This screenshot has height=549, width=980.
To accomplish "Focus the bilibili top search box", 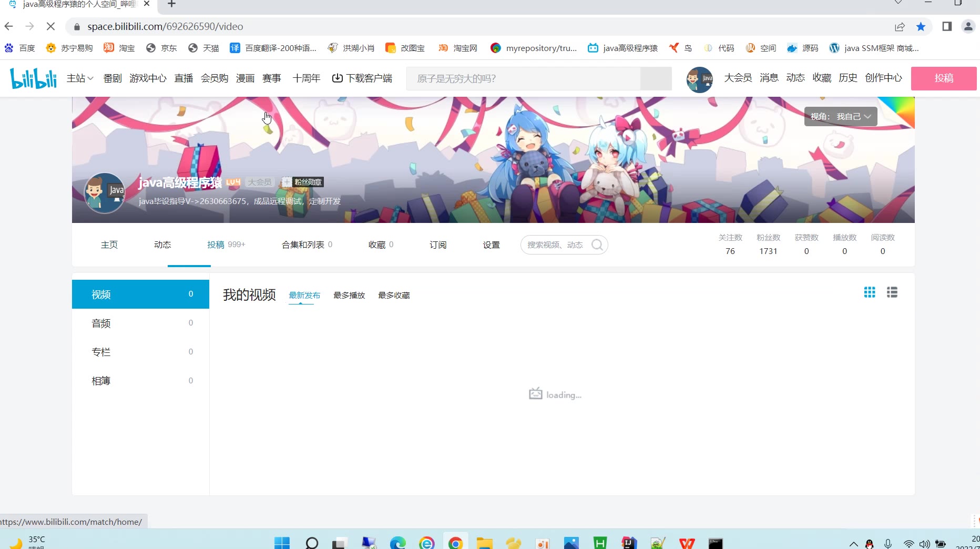I will click(x=523, y=78).
